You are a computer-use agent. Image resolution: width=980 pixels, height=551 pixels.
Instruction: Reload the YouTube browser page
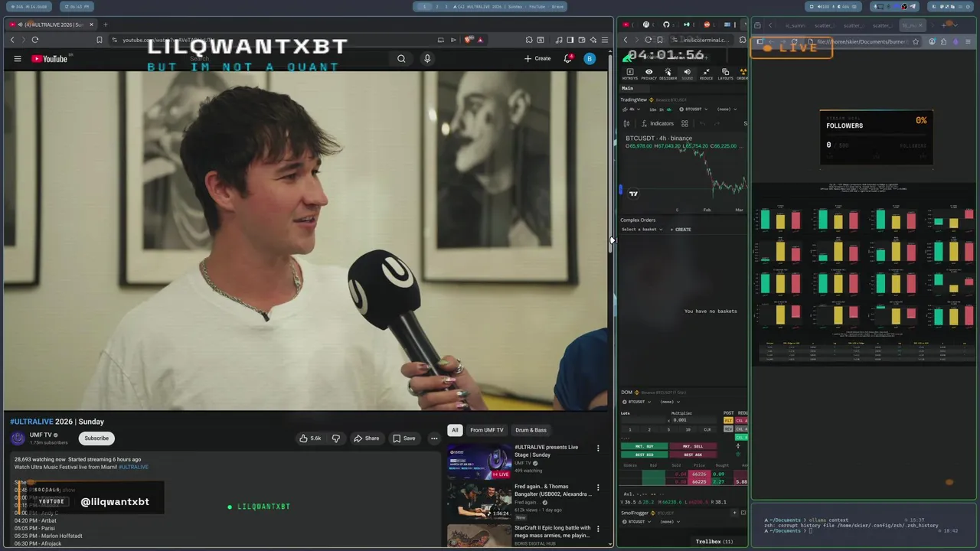[35, 40]
